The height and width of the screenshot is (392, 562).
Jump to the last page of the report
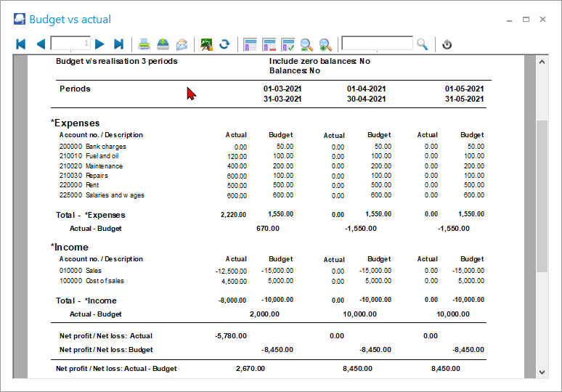click(x=119, y=44)
